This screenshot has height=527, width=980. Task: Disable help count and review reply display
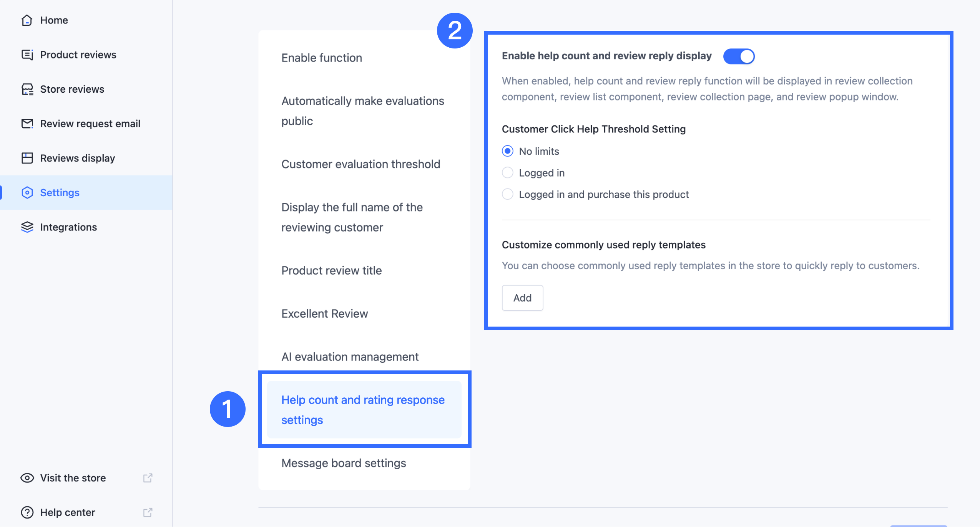(739, 56)
